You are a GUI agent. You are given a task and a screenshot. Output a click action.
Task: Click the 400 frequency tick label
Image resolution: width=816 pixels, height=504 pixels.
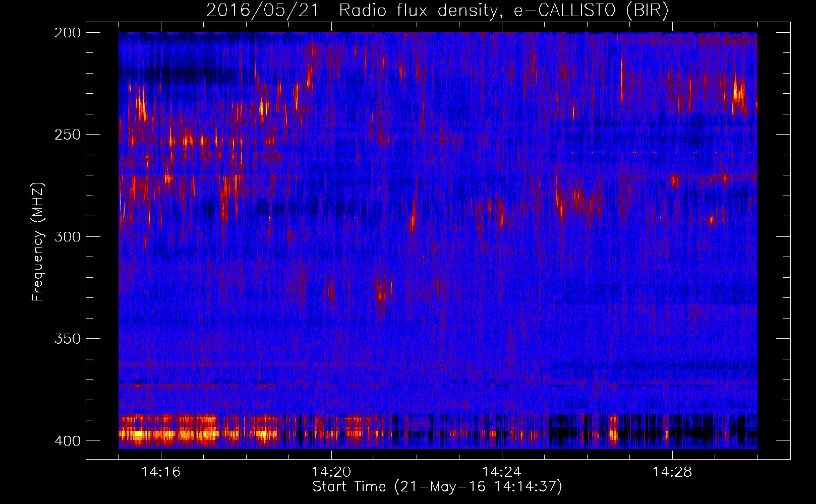click(67, 440)
